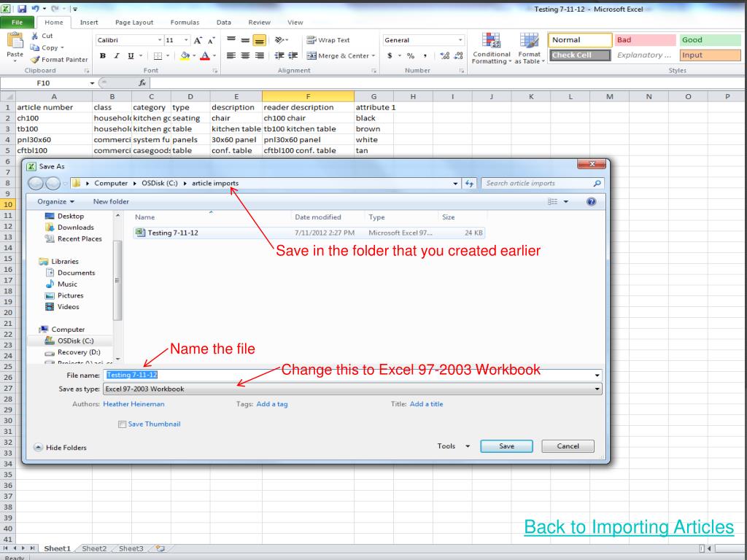The height and width of the screenshot is (560, 747).
Task: Click the Insert Function fx icon
Action: (142, 83)
